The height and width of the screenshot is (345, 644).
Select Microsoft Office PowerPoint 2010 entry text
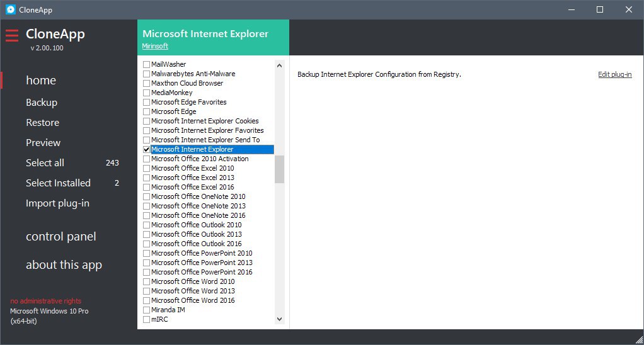(x=202, y=253)
